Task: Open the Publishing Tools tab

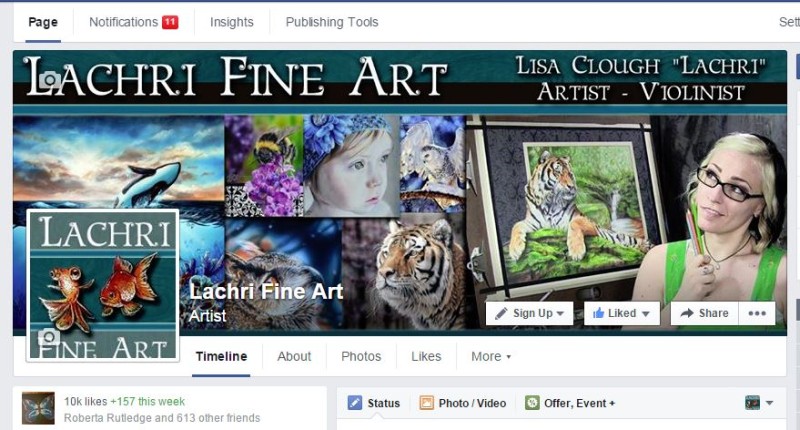Action: coord(332,22)
